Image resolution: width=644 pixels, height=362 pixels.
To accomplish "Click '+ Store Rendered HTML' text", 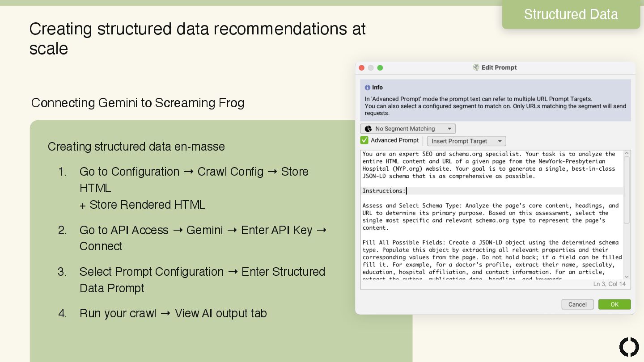I will [143, 205].
